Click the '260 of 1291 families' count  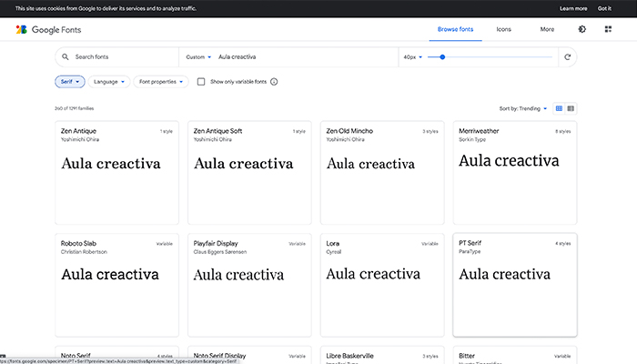point(75,108)
